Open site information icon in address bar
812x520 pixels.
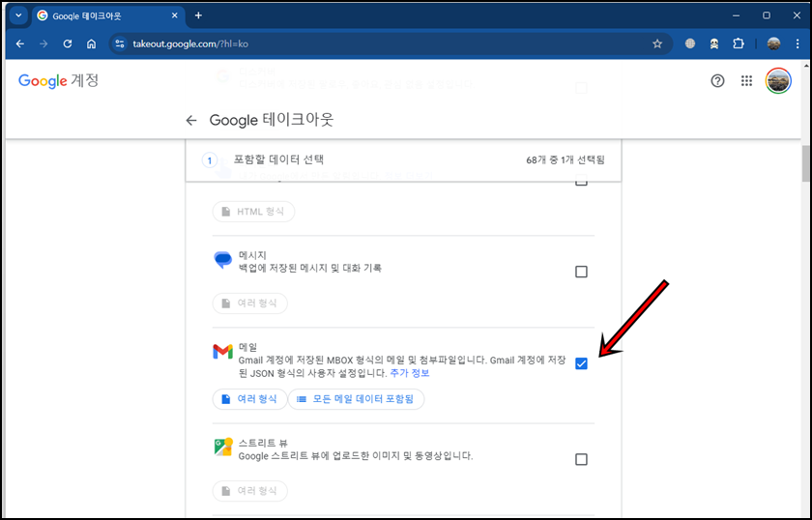[120, 44]
